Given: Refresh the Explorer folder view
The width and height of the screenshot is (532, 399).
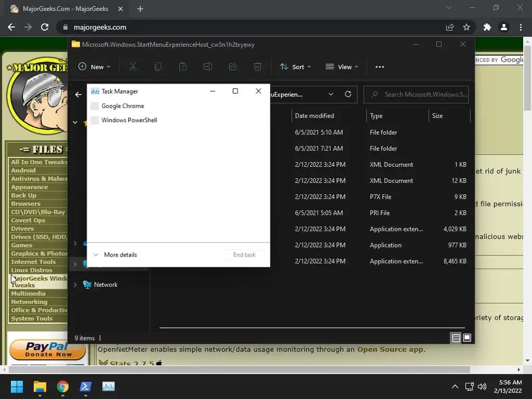Looking at the screenshot, I should 348,95.
